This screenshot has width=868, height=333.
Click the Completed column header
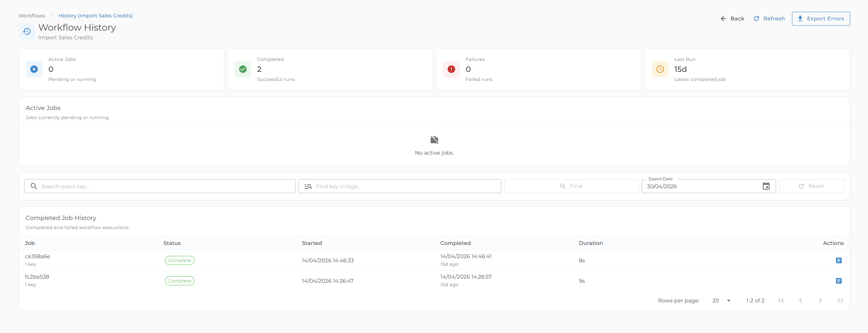tap(456, 243)
